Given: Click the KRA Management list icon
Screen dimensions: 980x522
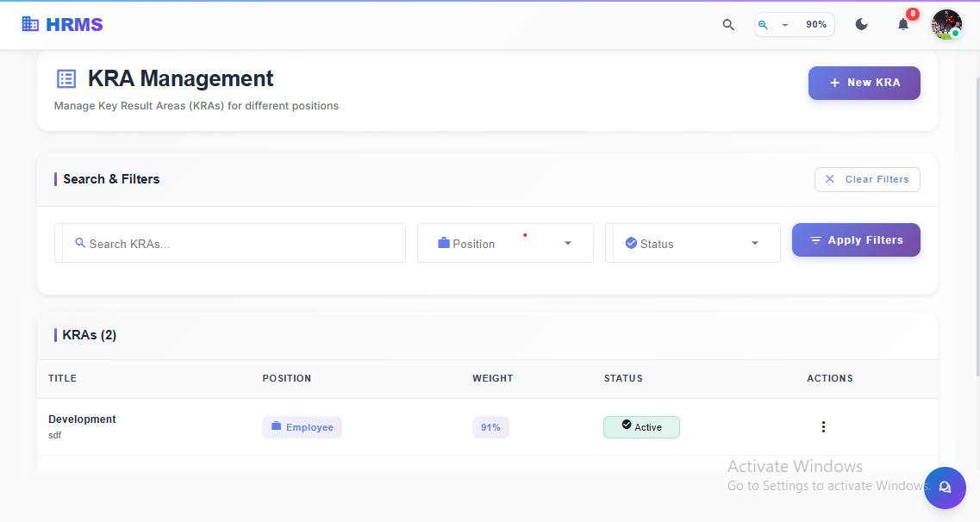Looking at the screenshot, I should pos(66,78).
